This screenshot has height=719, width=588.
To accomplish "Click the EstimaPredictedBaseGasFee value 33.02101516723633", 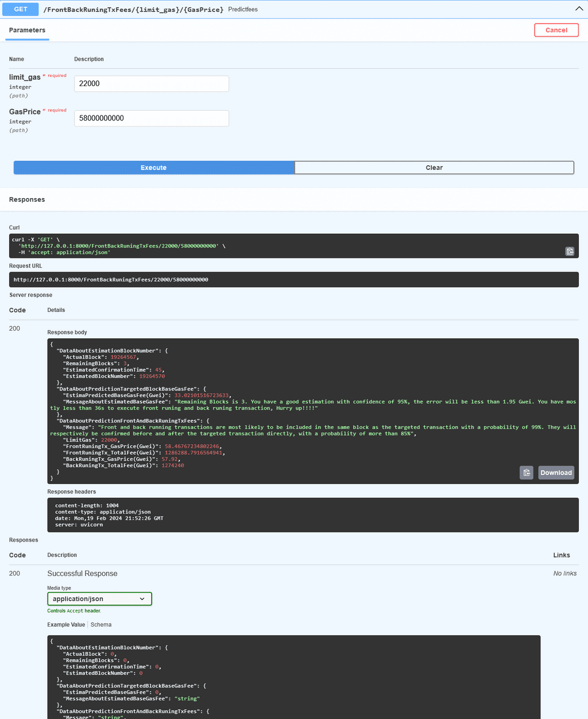I will click(x=202, y=396).
